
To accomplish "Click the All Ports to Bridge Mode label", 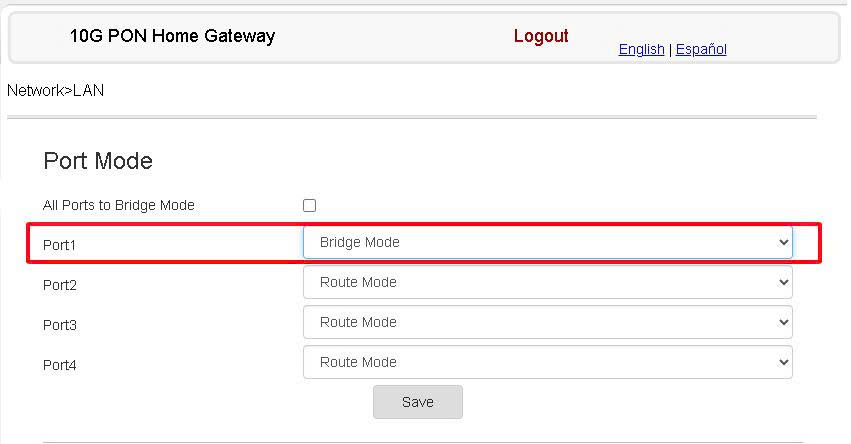I will coord(119,205).
